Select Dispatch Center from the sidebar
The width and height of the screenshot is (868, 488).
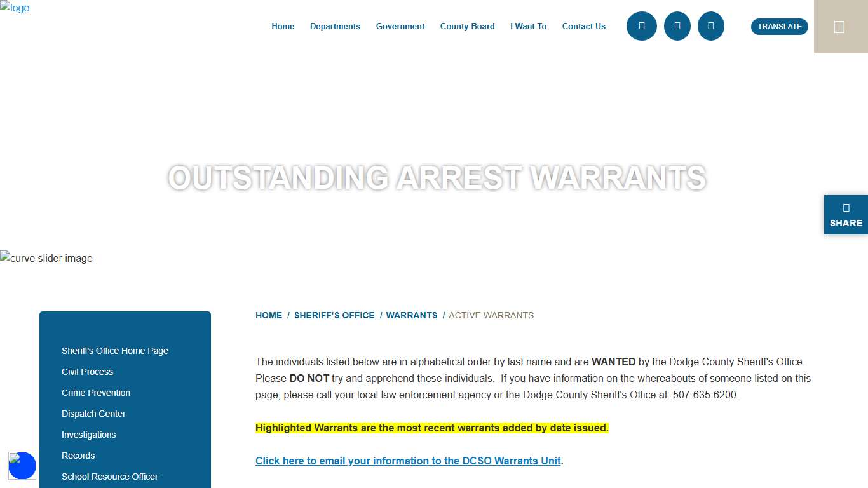tap(93, 414)
